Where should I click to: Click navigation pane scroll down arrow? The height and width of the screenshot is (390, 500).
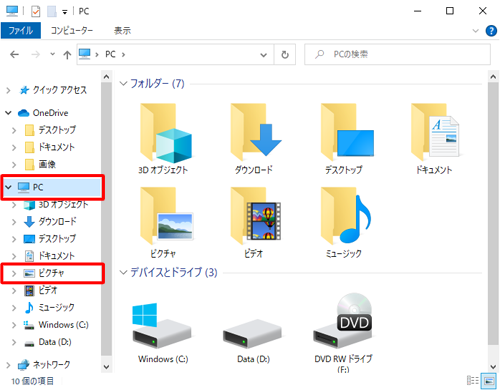[106, 367]
